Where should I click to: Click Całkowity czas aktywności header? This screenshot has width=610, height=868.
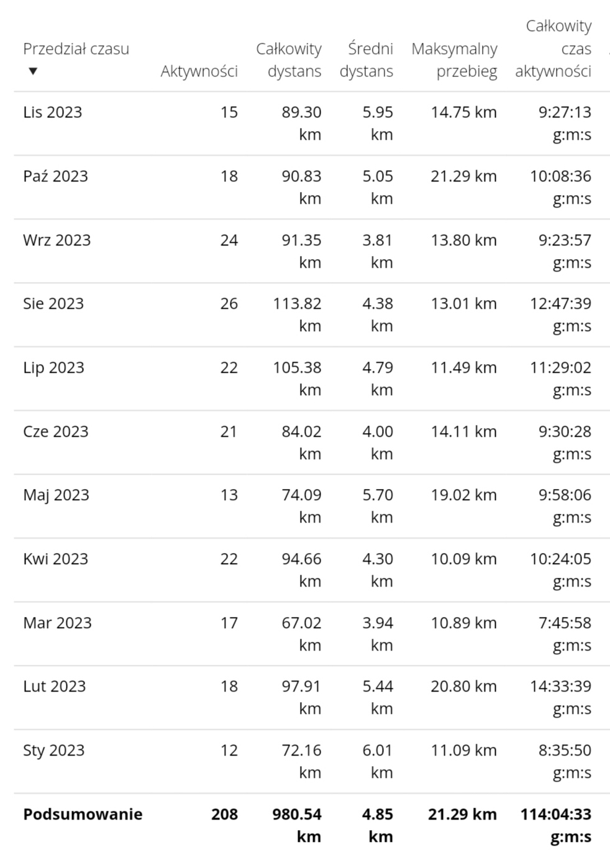[553, 49]
